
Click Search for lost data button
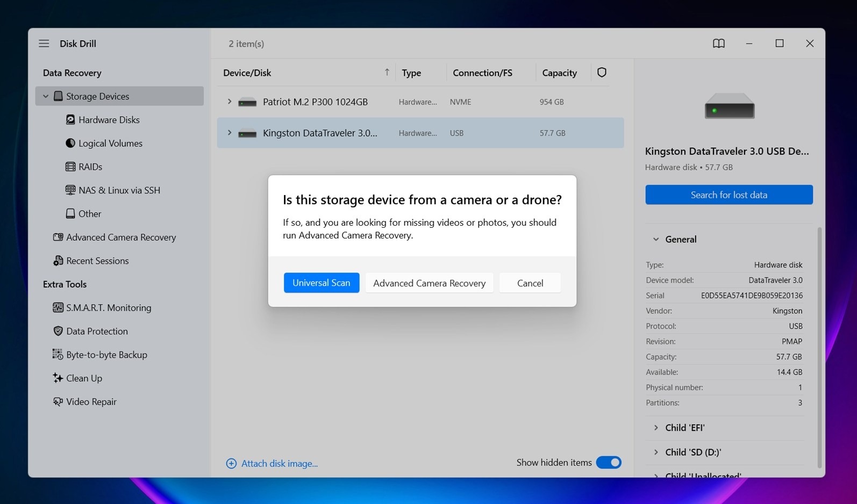pos(729,195)
